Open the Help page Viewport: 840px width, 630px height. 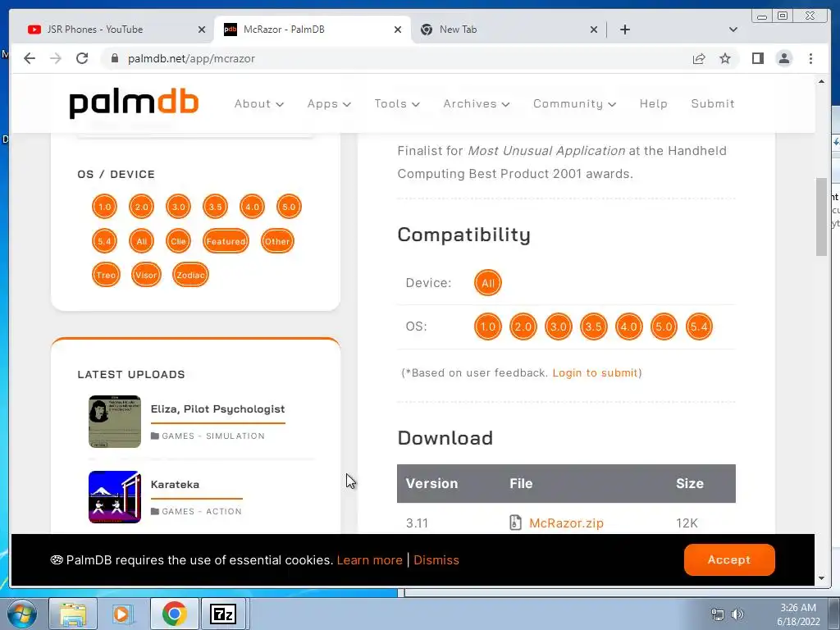coord(653,104)
